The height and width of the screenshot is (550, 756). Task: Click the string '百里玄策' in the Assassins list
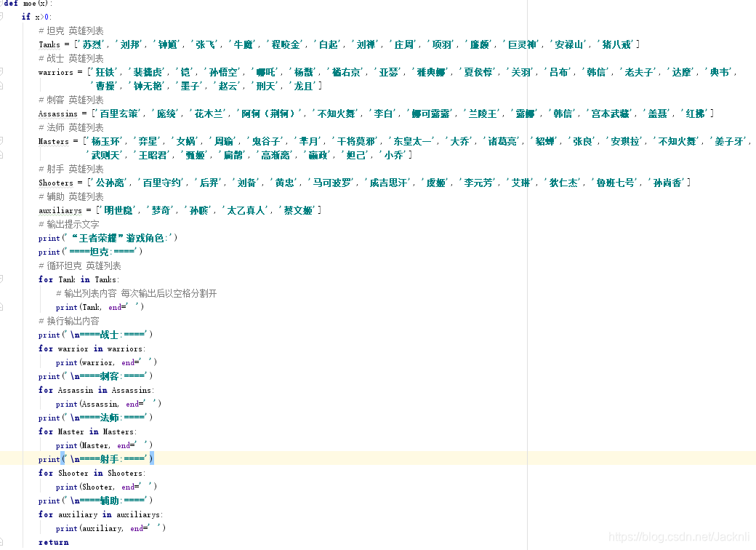coord(119,114)
